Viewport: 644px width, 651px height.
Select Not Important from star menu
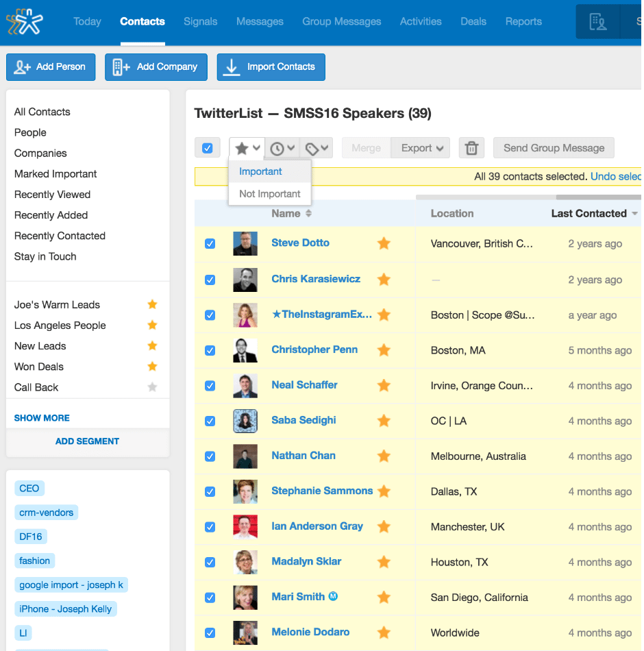270,194
